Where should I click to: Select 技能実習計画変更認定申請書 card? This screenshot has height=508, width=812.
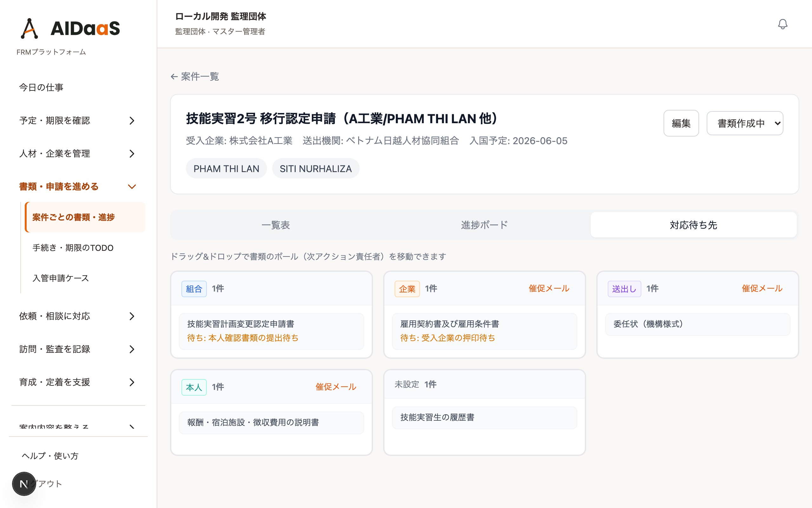pyautogui.click(x=272, y=331)
